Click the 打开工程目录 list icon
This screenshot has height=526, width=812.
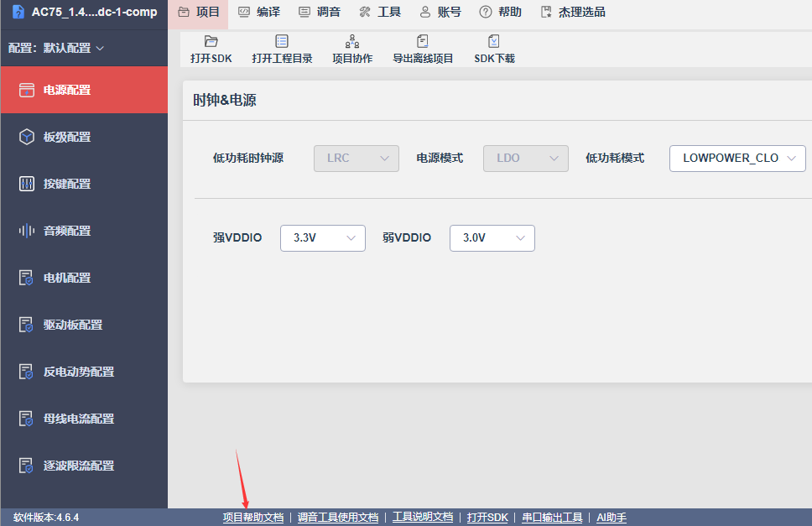282,41
